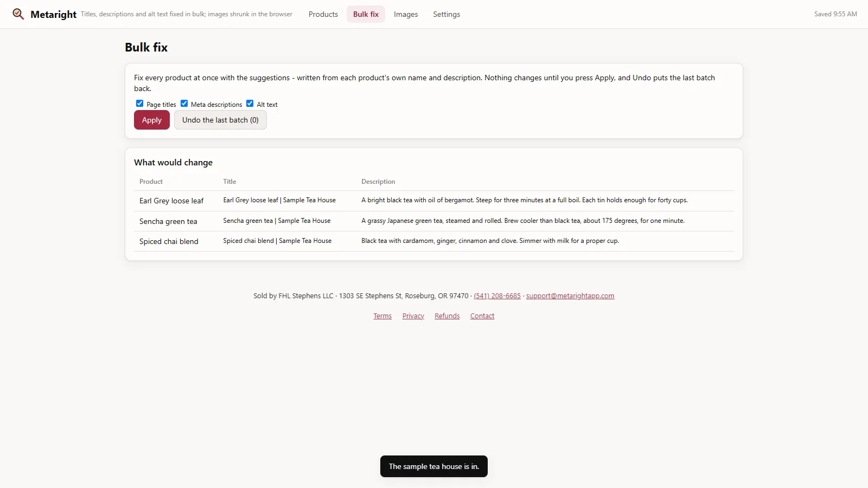Open the Products tab

pos(323,14)
